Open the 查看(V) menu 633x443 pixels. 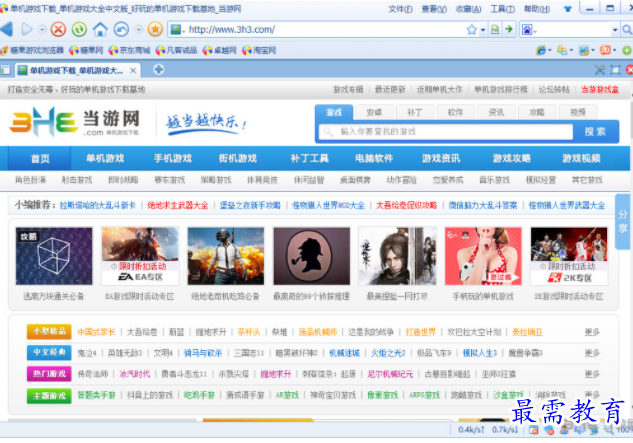[x=434, y=9]
